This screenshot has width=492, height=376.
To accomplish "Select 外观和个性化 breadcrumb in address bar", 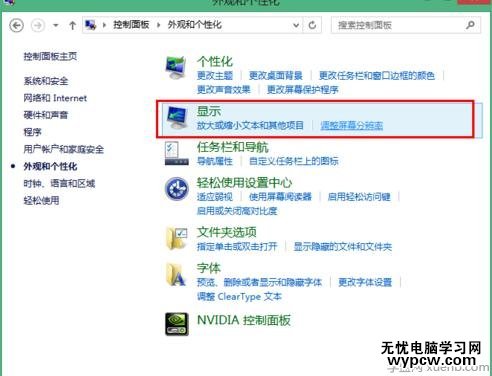I will pyautogui.click(x=194, y=25).
